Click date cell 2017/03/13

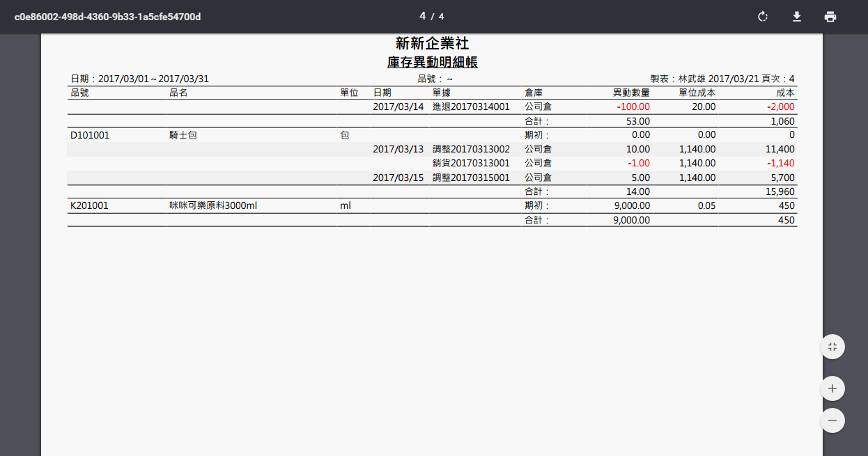pos(398,150)
